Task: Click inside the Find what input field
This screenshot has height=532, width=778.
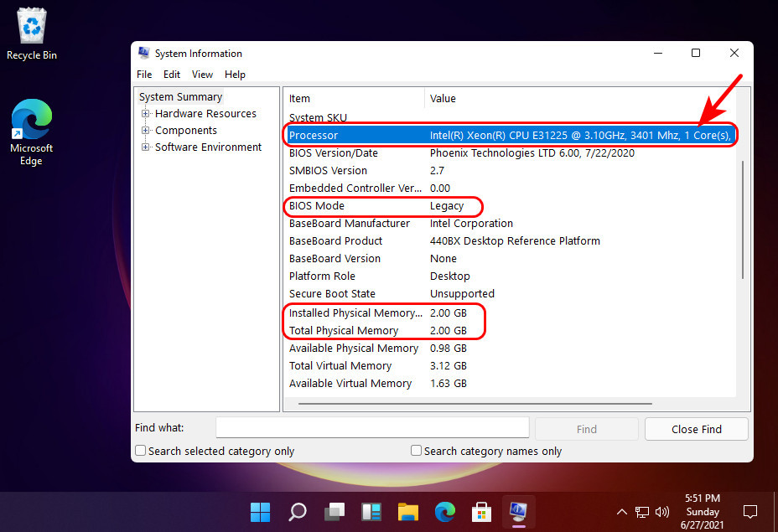Action: [371, 427]
